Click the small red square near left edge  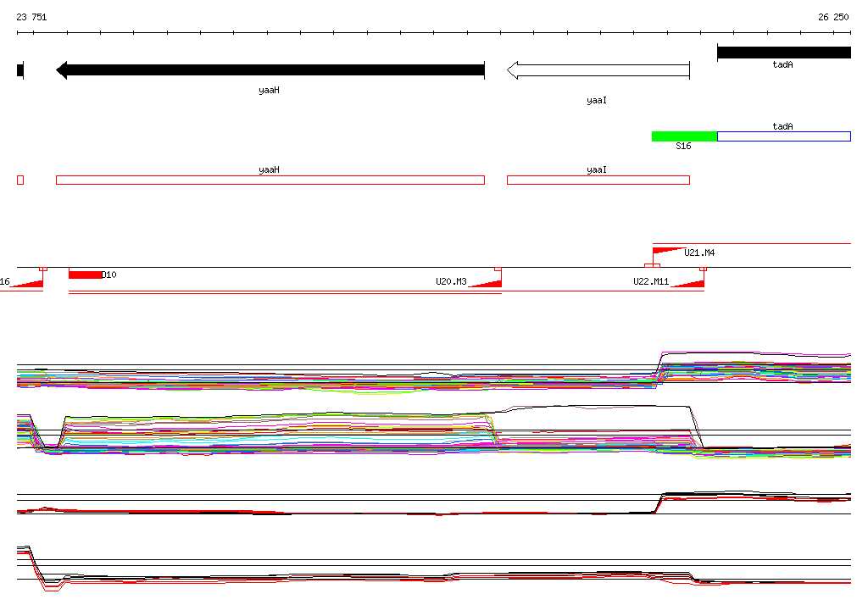tap(20, 180)
